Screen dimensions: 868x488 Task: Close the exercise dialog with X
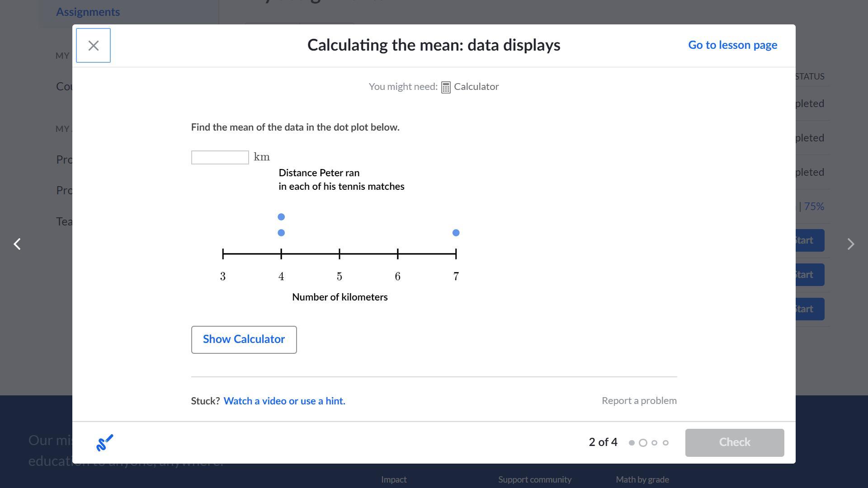click(x=93, y=46)
